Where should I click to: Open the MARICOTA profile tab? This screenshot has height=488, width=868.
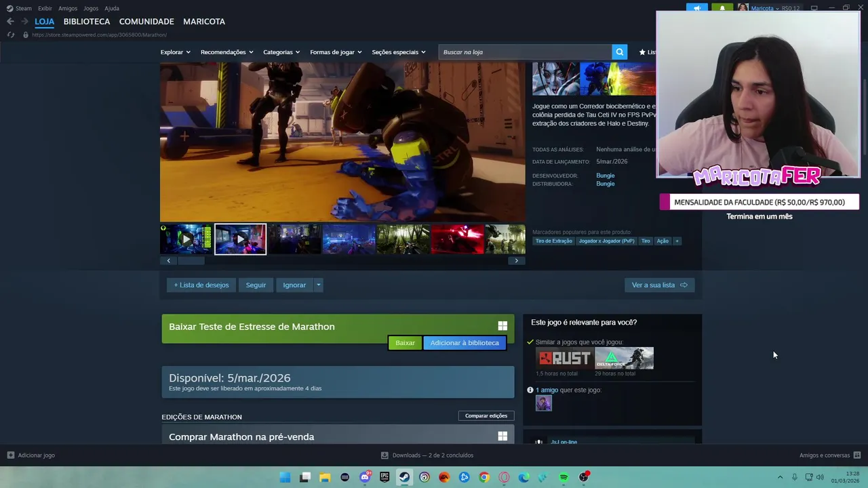tap(204, 22)
